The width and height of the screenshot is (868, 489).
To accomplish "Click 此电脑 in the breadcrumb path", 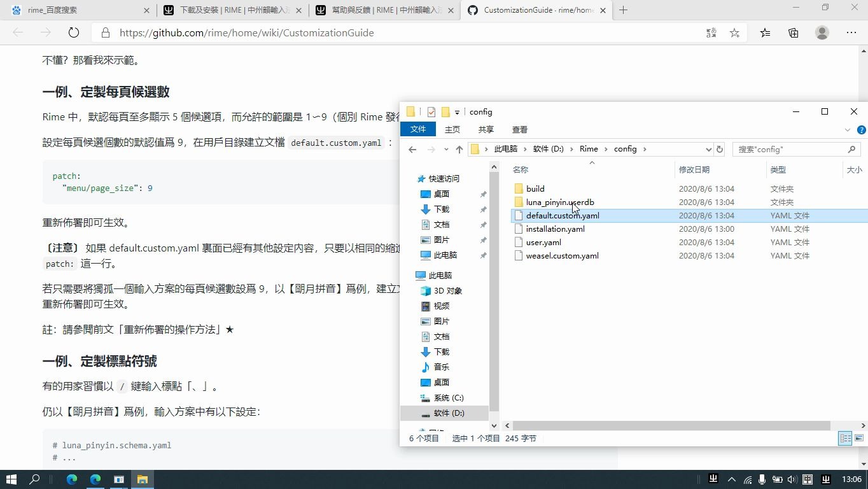I will click(x=506, y=149).
